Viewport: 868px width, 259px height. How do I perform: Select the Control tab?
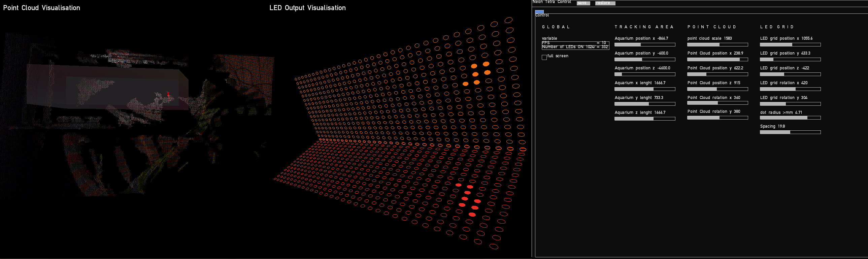(539, 12)
